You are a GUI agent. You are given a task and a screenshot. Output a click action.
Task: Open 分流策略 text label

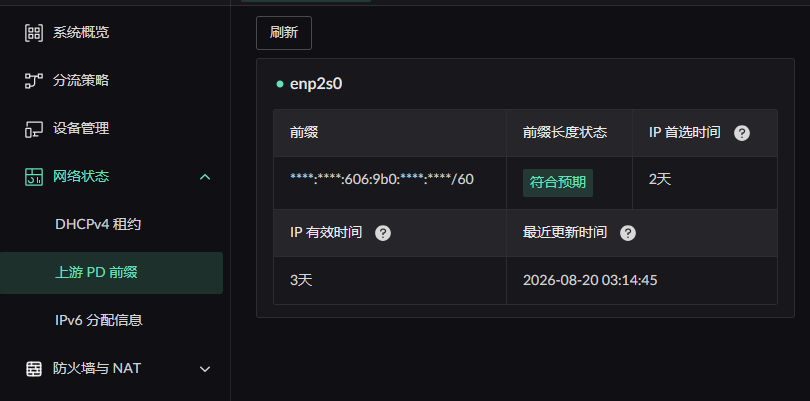(x=81, y=81)
